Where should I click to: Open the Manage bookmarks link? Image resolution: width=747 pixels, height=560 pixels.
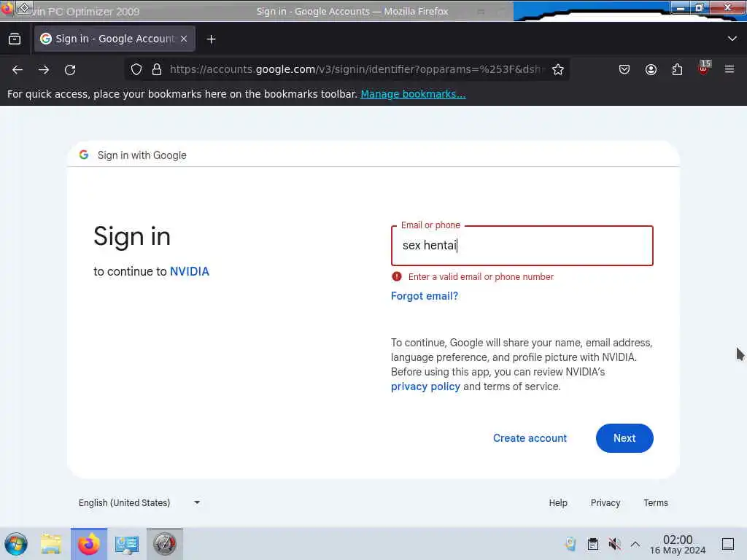click(x=413, y=94)
